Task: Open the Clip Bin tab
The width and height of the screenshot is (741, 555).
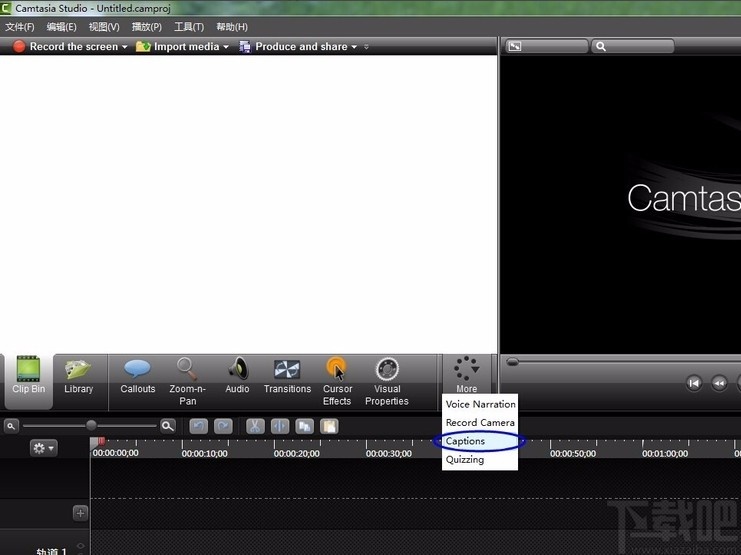Action: pyautogui.click(x=28, y=381)
